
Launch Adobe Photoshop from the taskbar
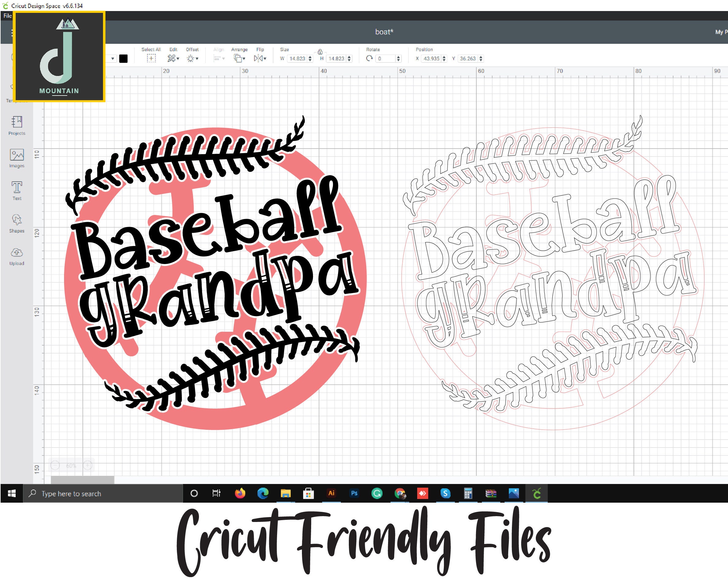[355, 493]
